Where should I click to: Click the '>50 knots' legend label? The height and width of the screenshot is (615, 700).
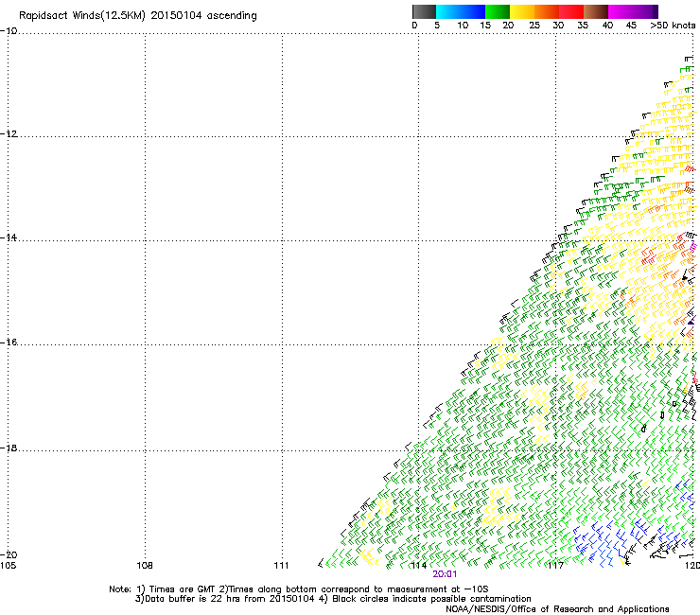tap(673, 26)
